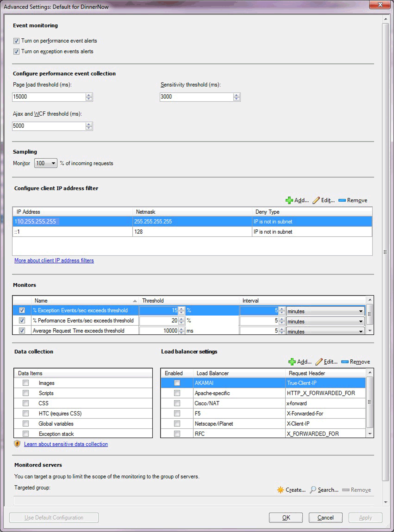Click the Cancel button
394x532 pixels.
pos(326,517)
